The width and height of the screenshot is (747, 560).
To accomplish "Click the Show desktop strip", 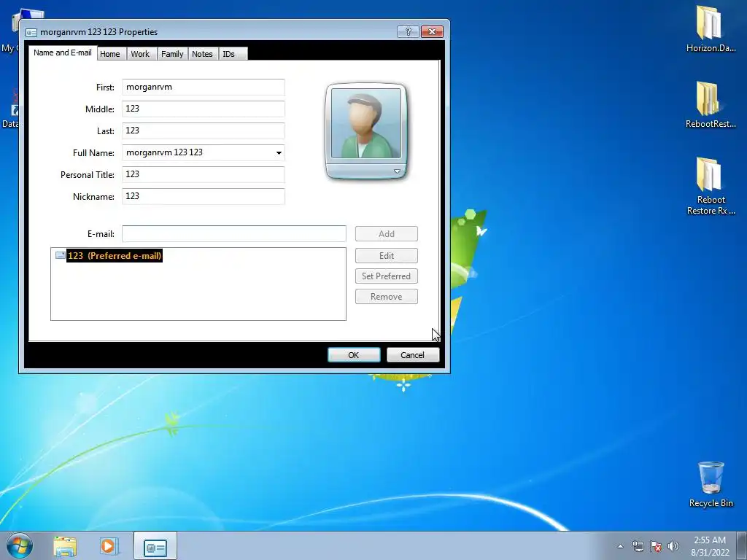I will pos(742,546).
